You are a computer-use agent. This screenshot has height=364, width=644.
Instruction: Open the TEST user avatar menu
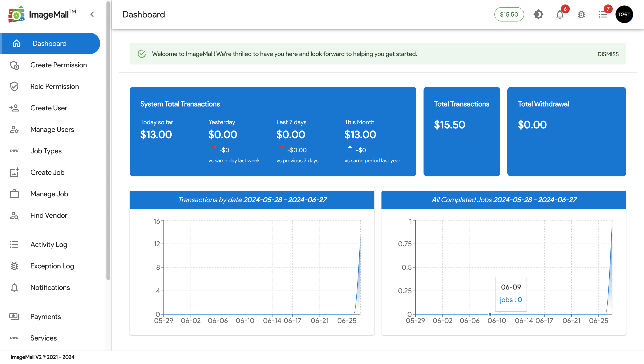click(624, 14)
